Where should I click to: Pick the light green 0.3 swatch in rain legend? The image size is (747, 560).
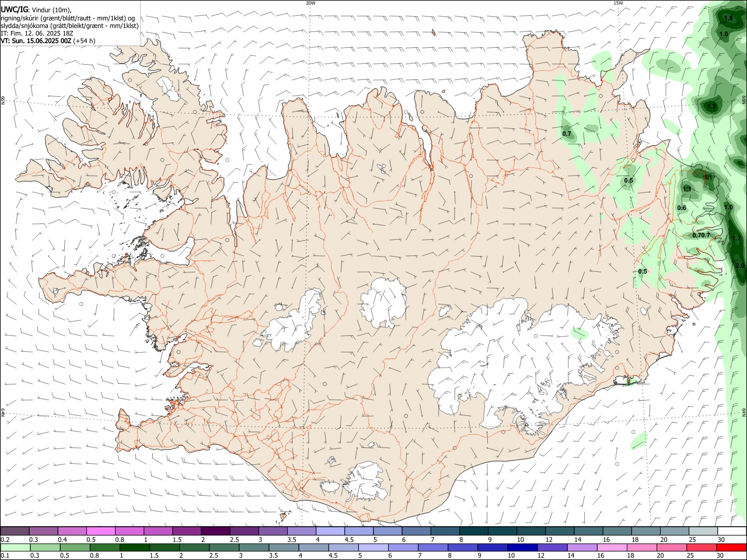tap(45, 548)
